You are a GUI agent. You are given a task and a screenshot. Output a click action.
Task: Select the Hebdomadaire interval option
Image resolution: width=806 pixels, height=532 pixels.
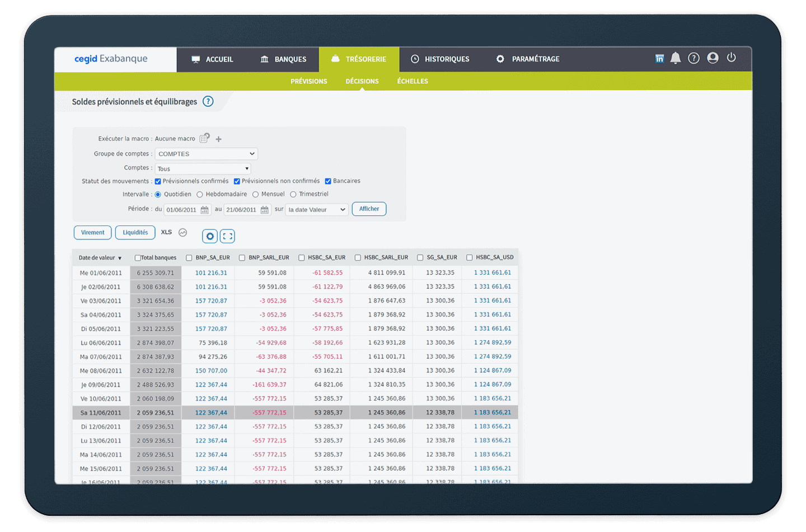(x=200, y=195)
